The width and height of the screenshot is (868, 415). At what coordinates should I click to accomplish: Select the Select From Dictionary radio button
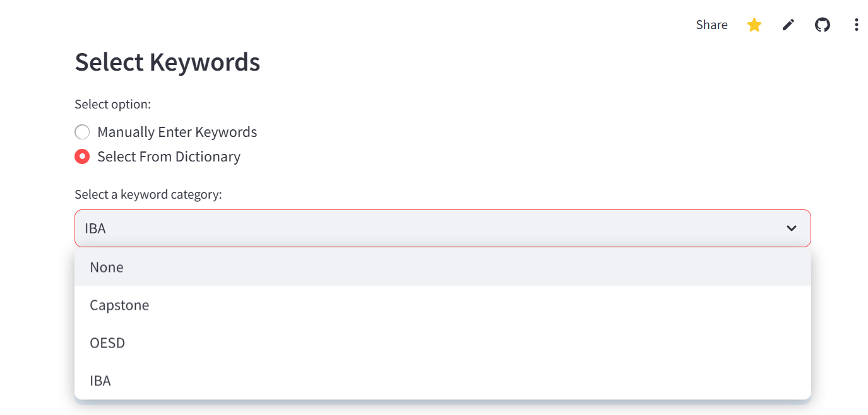82,156
